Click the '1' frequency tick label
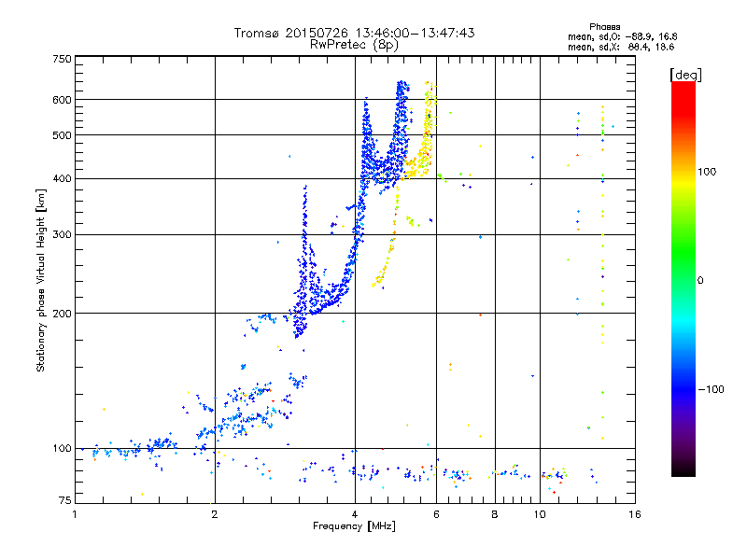This screenshot has width=747, height=560. point(75,514)
